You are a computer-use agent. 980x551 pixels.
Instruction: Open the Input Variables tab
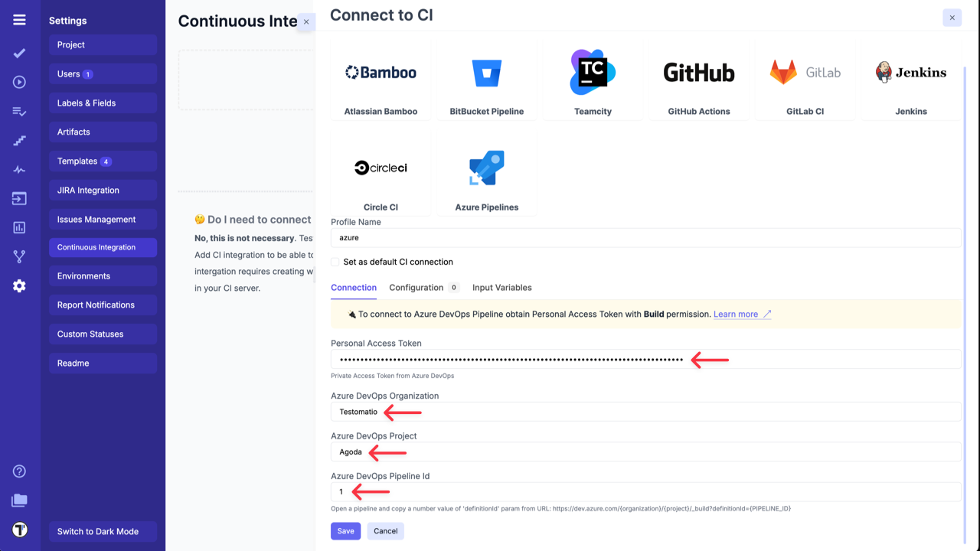point(501,288)
